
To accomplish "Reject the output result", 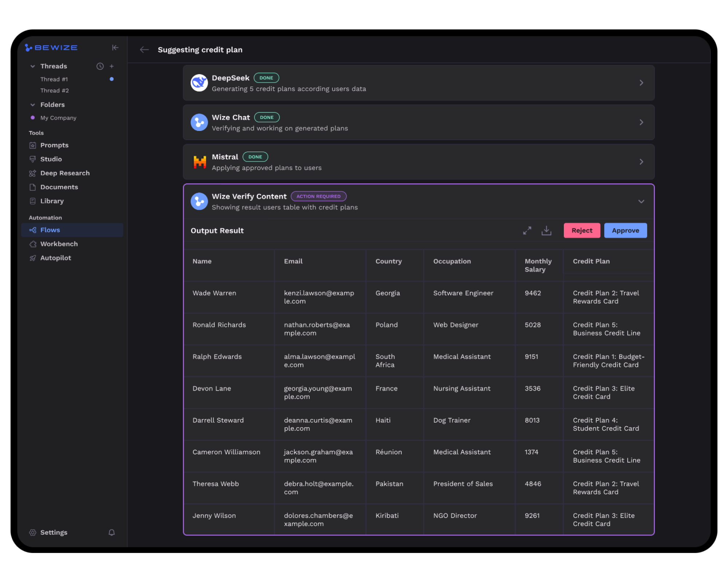I will [582, 231].
